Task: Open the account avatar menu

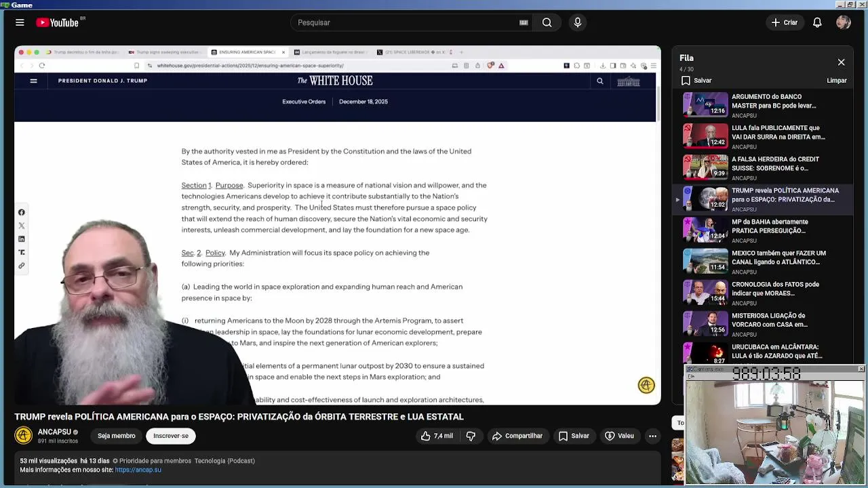Action: click(844, 22)
